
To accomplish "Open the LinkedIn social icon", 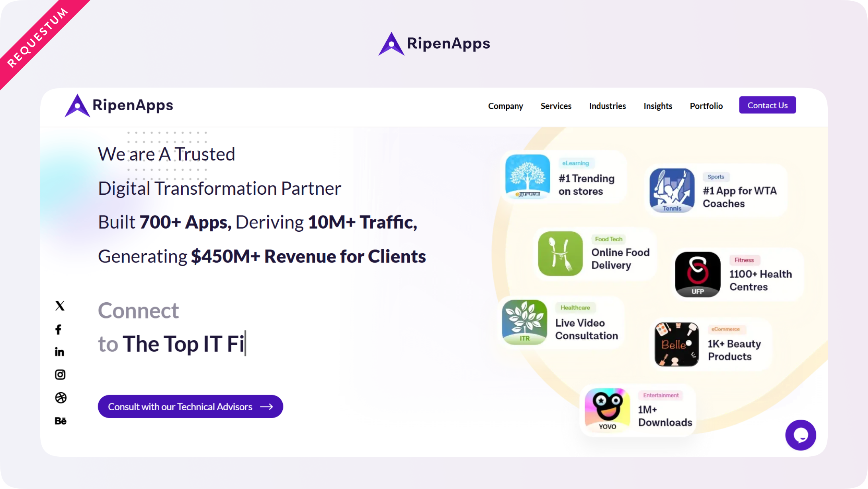I will coord(59,352).
